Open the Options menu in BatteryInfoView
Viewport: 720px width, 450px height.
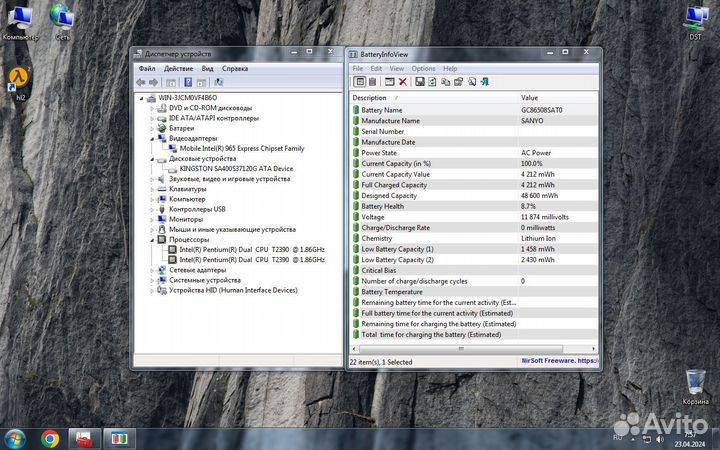423,68
